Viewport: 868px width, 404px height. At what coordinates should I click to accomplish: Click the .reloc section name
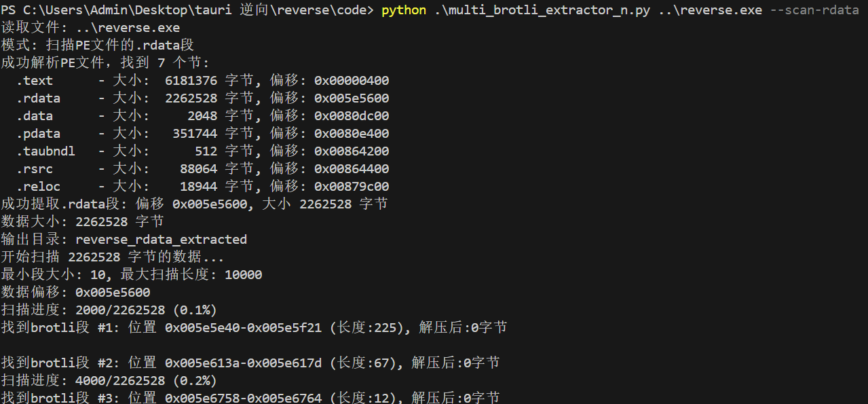pos(38,187)
